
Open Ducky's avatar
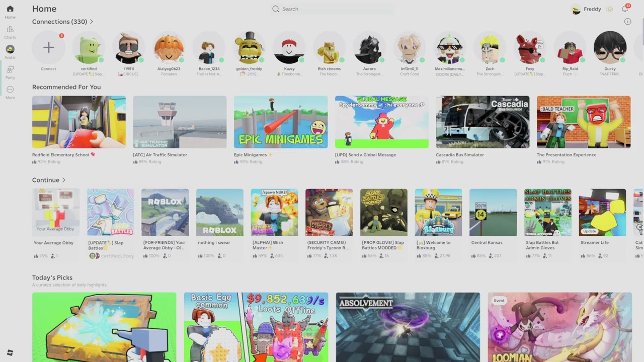coord(610,48)
